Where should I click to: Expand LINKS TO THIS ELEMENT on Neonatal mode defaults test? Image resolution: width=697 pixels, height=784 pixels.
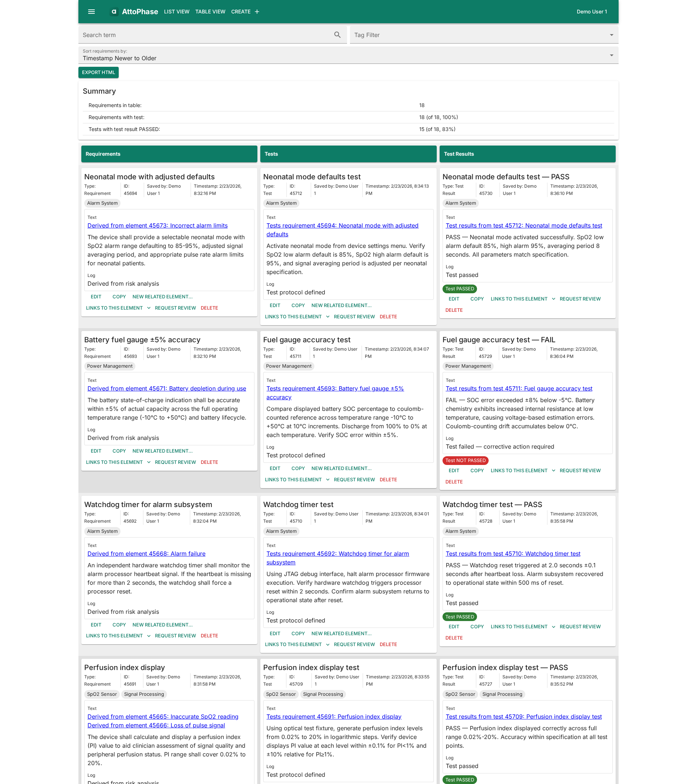coord(327,317)
